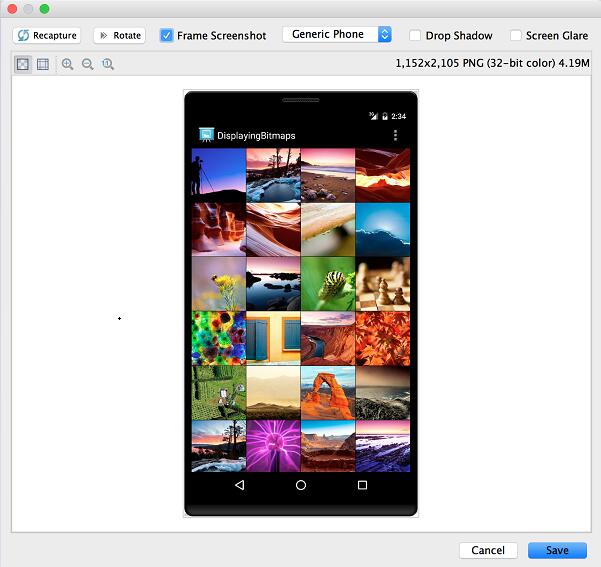Open the red rock arch thumbnail
This screenshot has width=601, height=567.
tap(328, 393)
